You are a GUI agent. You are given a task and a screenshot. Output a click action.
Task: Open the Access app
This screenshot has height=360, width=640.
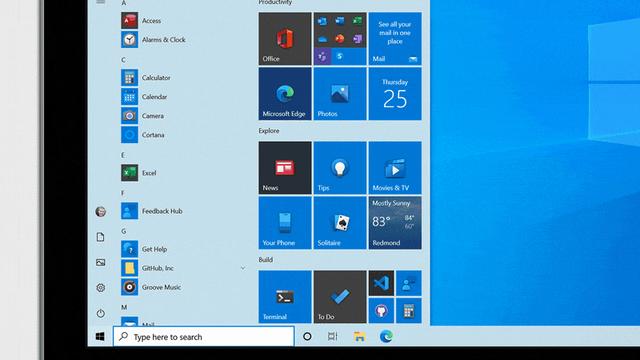[141, 20]
